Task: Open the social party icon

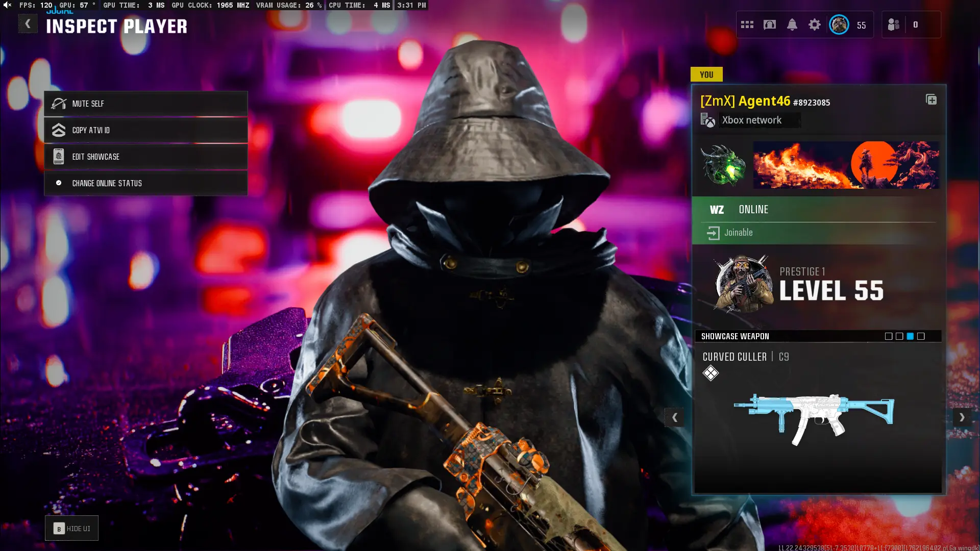Action: point(894,24)
